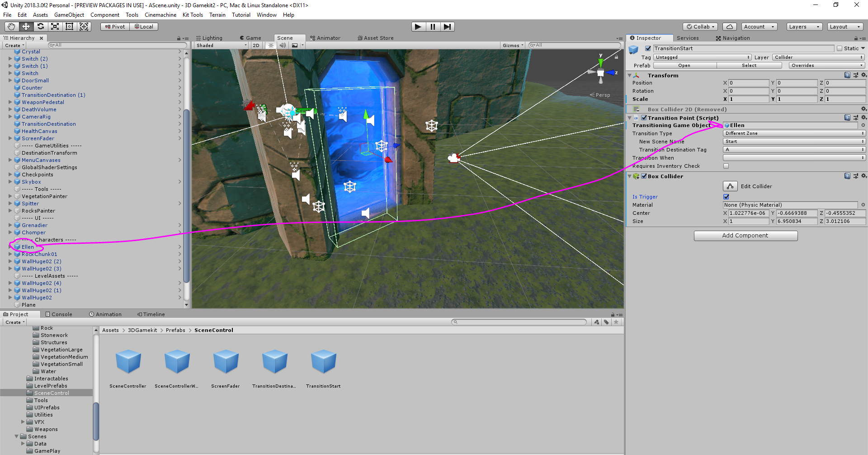Viewport: 868px width, 455px height.
Task: Click the favorites star icon in Project
Action: 616,322
